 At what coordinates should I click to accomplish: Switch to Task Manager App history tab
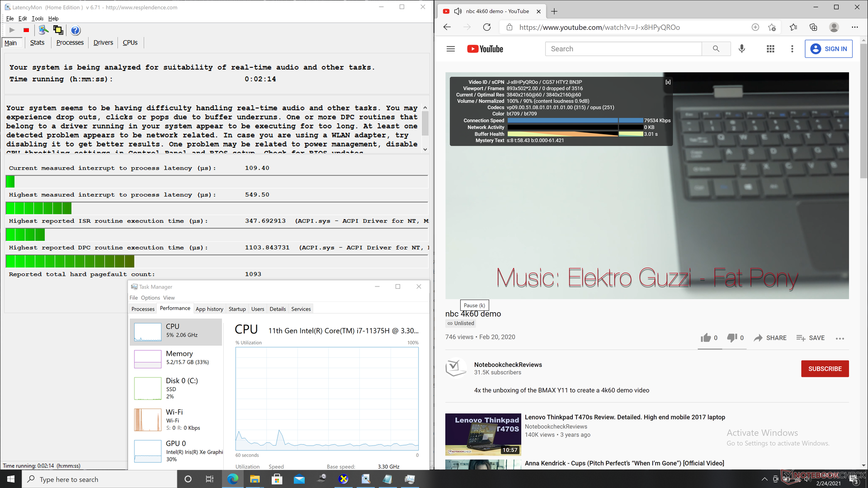click(x=209, y=309)
